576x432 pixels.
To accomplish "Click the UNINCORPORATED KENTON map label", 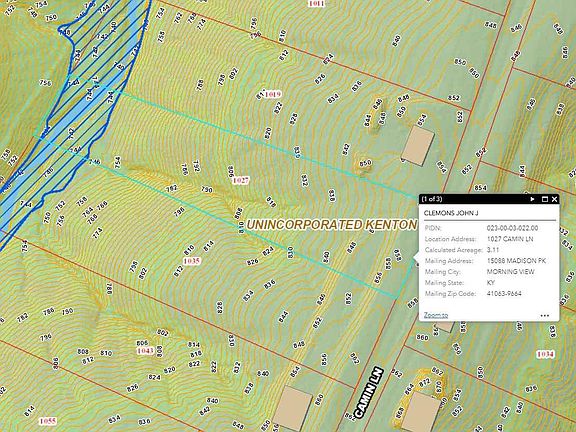I will pos(332,225).
